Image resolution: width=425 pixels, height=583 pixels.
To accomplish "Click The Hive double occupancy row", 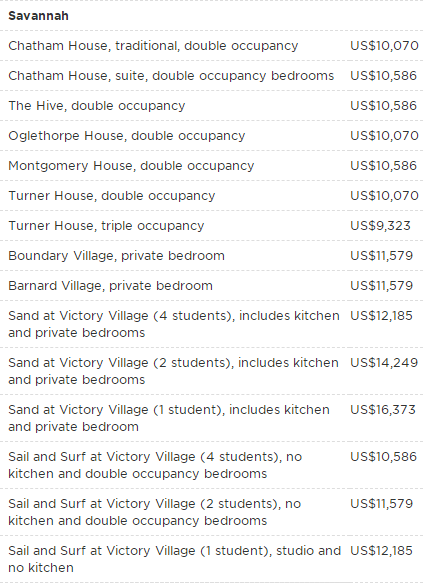I will pos(212,106).
